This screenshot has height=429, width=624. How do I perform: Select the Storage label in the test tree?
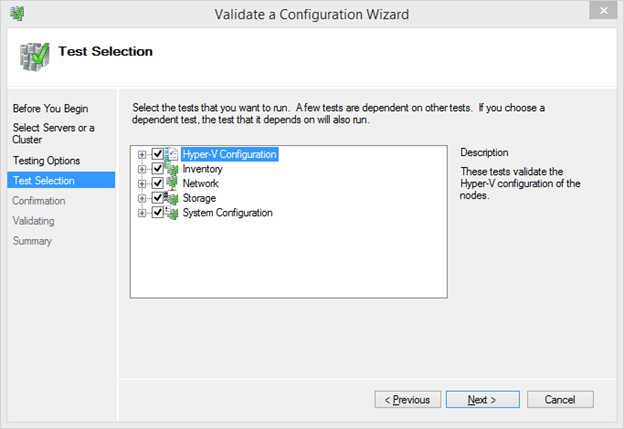tap(200, 198)
